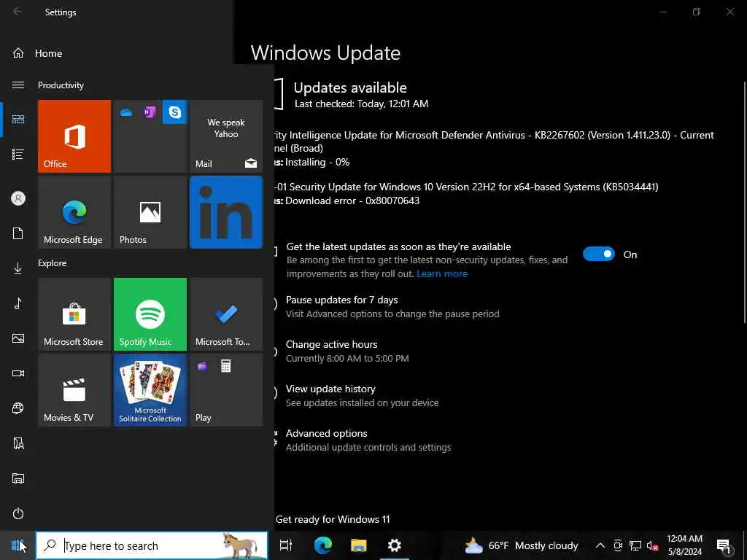
Task: Open the LinkedIn tile
Action: tap(226, 212)
